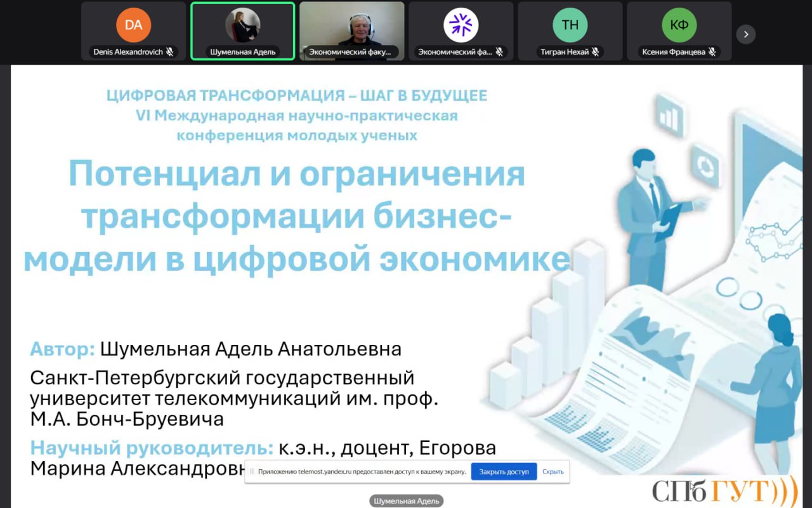
Task: Click the Шумельная Адель name label in top strip
Action: pos(242,52)
